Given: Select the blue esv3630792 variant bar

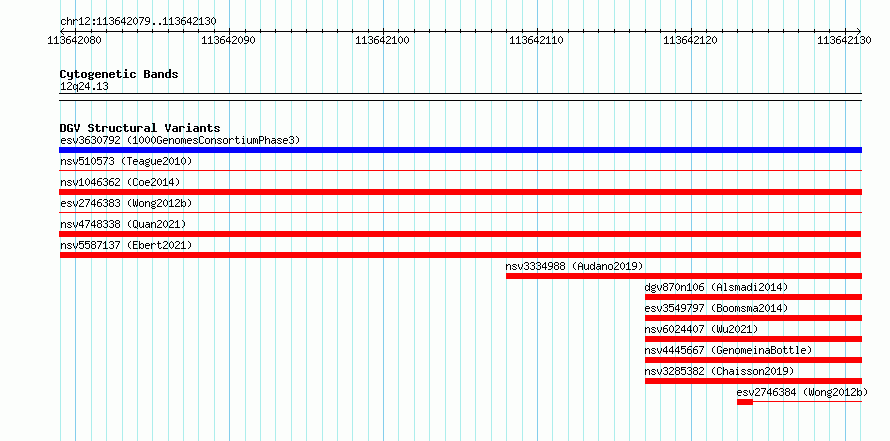Looking at the screenshot, I should [x=460, y=150].
